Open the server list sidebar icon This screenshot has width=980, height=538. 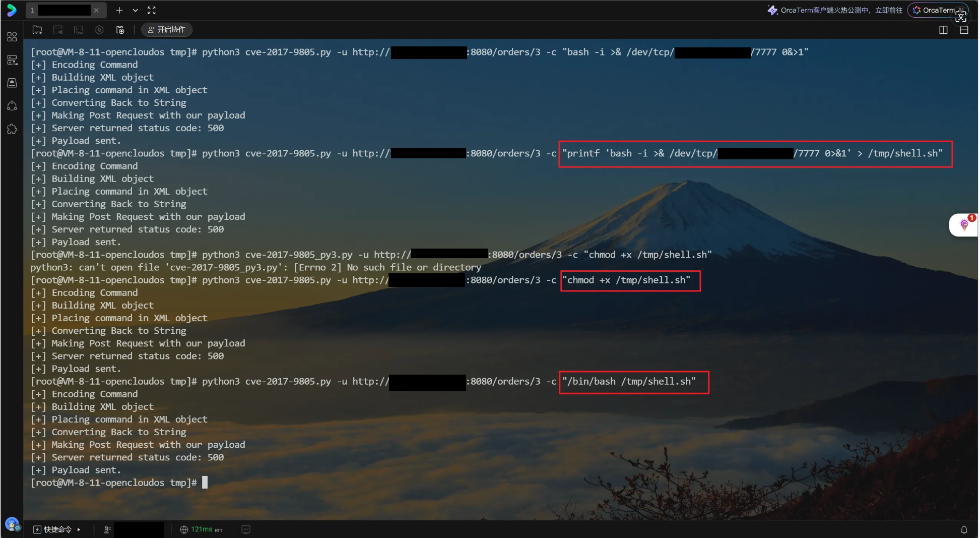point(12,60)
